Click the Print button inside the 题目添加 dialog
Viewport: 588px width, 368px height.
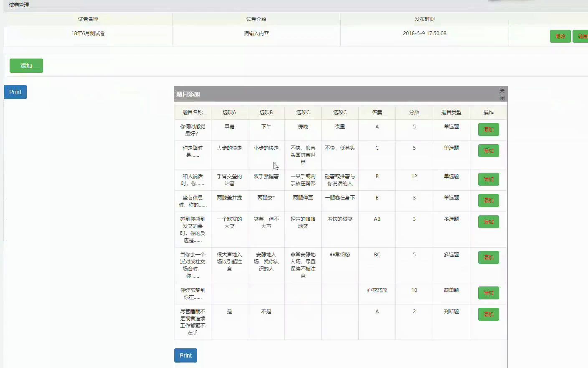click(185, 355)
